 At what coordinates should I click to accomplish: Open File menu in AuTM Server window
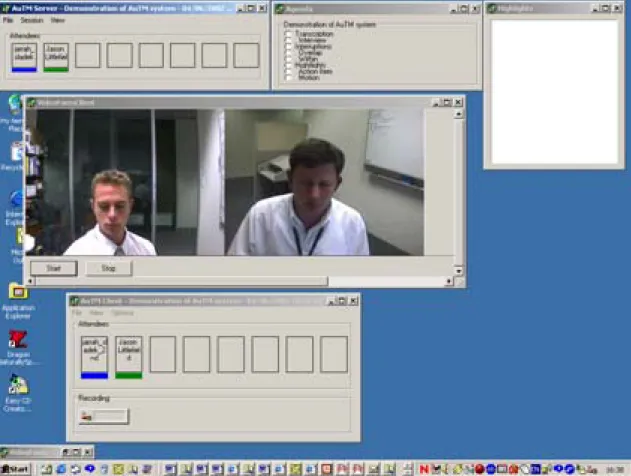pyautogui.click(x=8, y=20)
